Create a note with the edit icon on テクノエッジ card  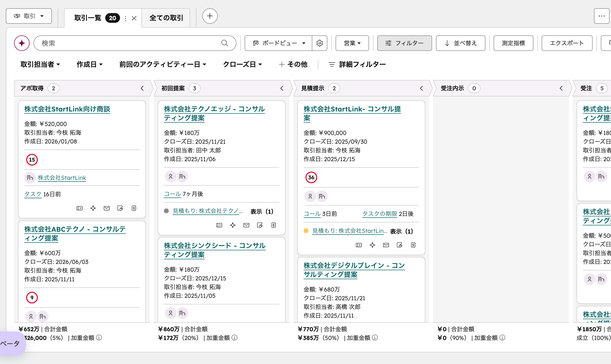[x=260, y=225]
